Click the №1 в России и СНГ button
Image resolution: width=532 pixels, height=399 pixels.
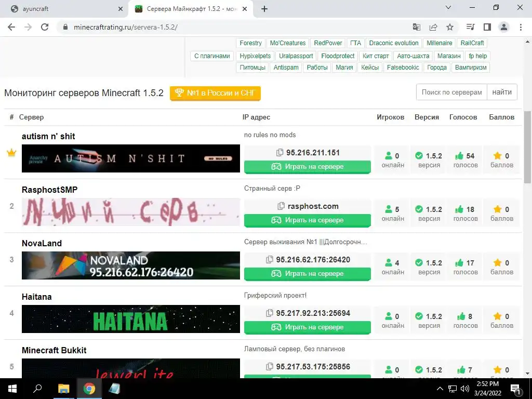click(216, 93)
